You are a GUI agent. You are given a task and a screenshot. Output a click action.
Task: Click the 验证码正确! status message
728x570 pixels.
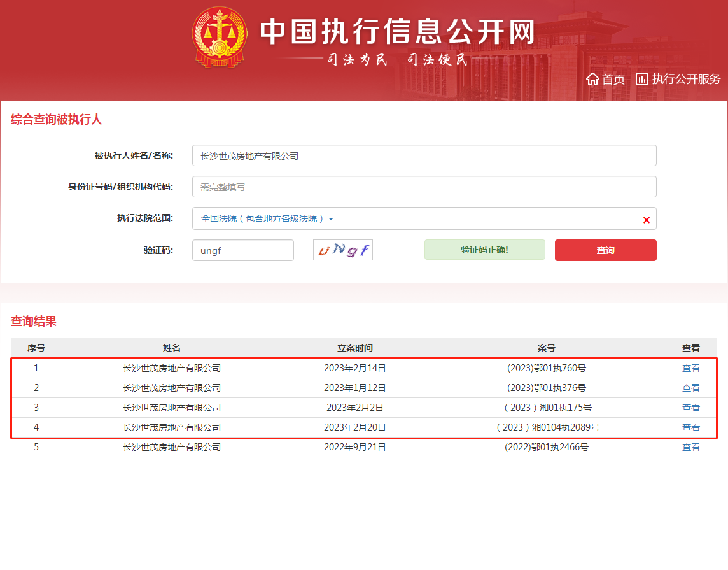coord(484,250)
